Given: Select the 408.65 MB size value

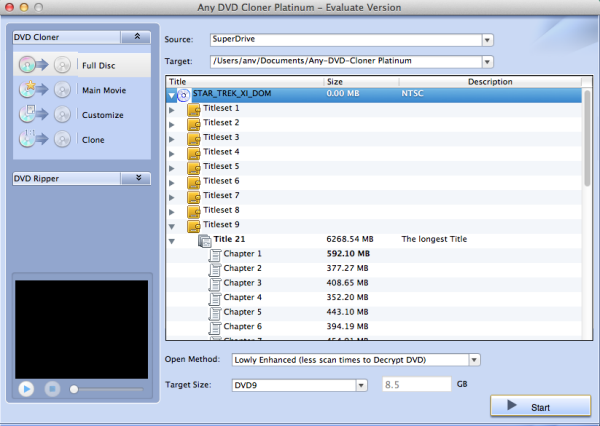Looking at the screenshot, I should click(347, 283).
